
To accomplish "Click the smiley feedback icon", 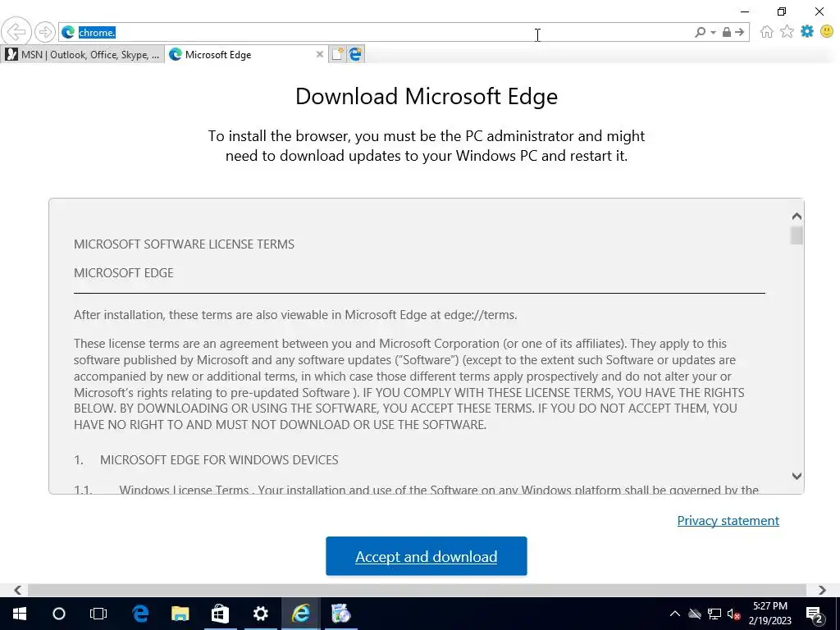I will 827,32.
